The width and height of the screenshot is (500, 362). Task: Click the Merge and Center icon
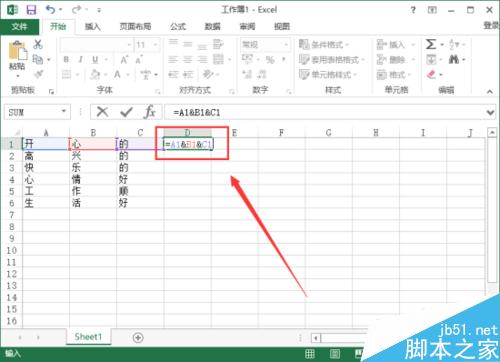click(219, 59)
